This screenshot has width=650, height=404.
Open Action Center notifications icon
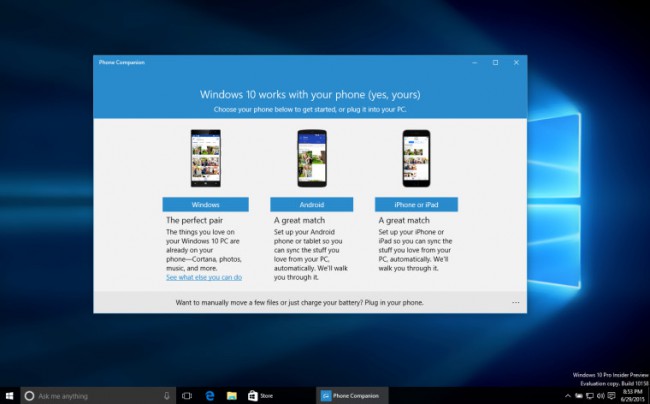click(611, 396)
